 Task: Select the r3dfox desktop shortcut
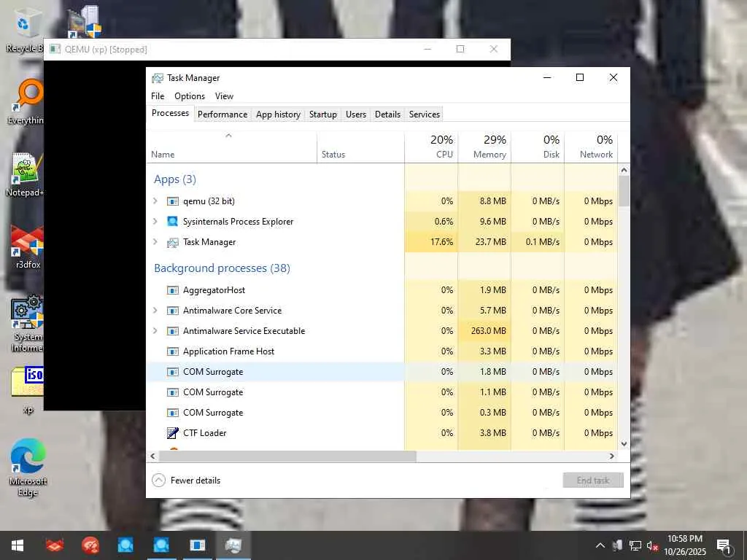pyautogui.click(x=27, y=248)
